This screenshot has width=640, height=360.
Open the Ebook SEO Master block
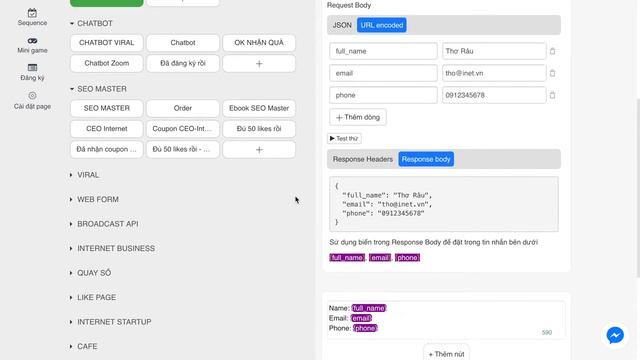[x=259, y=108]
